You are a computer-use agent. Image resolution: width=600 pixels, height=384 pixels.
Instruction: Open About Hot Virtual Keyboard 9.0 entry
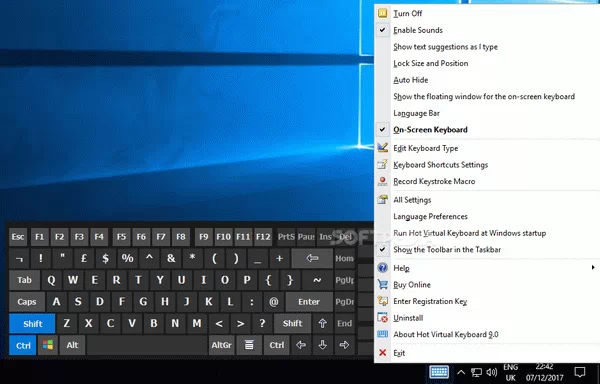pos(487,334)
